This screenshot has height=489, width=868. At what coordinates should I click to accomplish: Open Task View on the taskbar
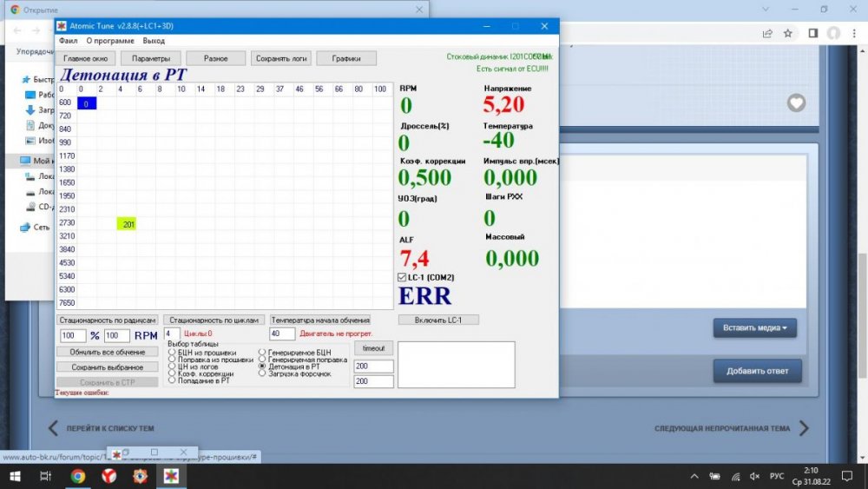pyautogui.click(x=45, y=476)
